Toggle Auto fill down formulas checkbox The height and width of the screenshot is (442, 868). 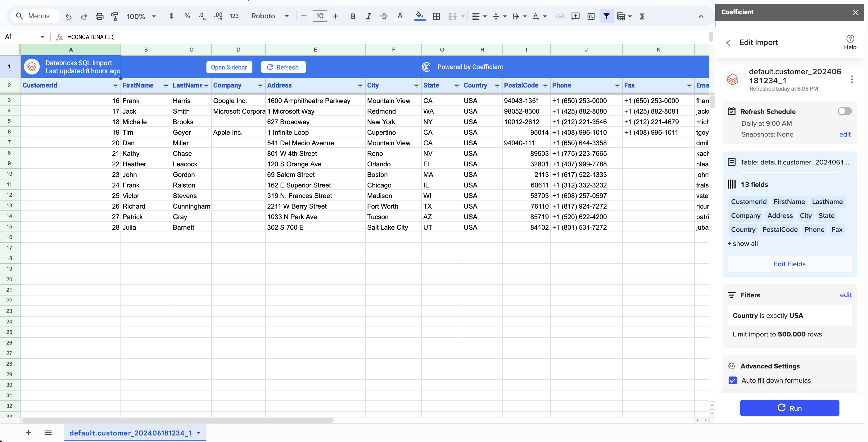tap(732, 380)
